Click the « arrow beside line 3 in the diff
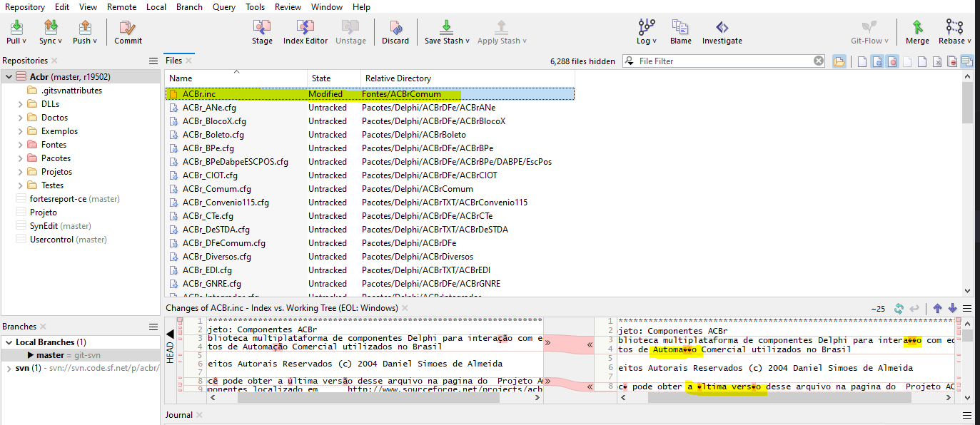 (590, 345)
